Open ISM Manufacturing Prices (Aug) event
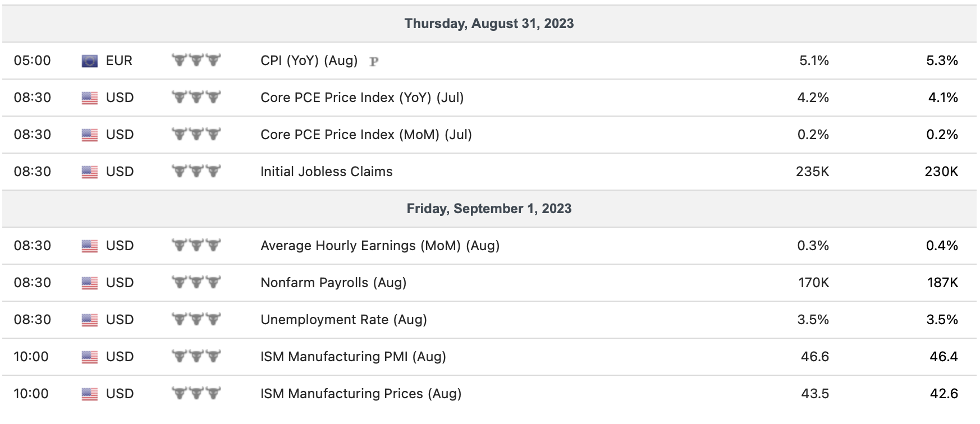Image resolution: width=980 pixels, height=424 pixels. tap(361, 394)
